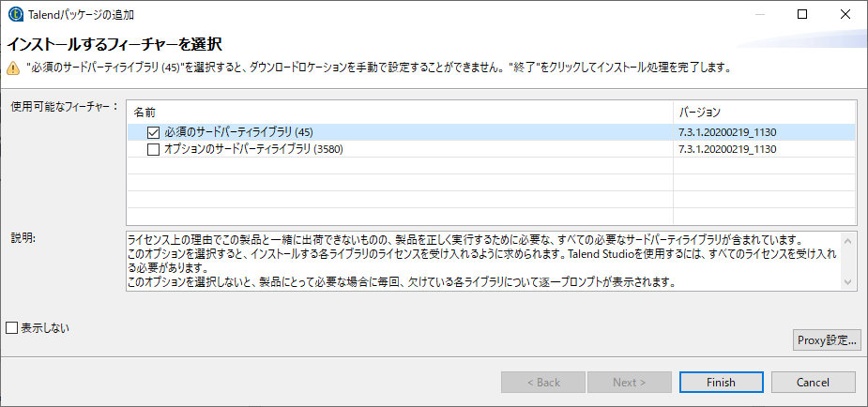Click the Cancel button
Screen dimensions: 868x407
pos(813,382)
